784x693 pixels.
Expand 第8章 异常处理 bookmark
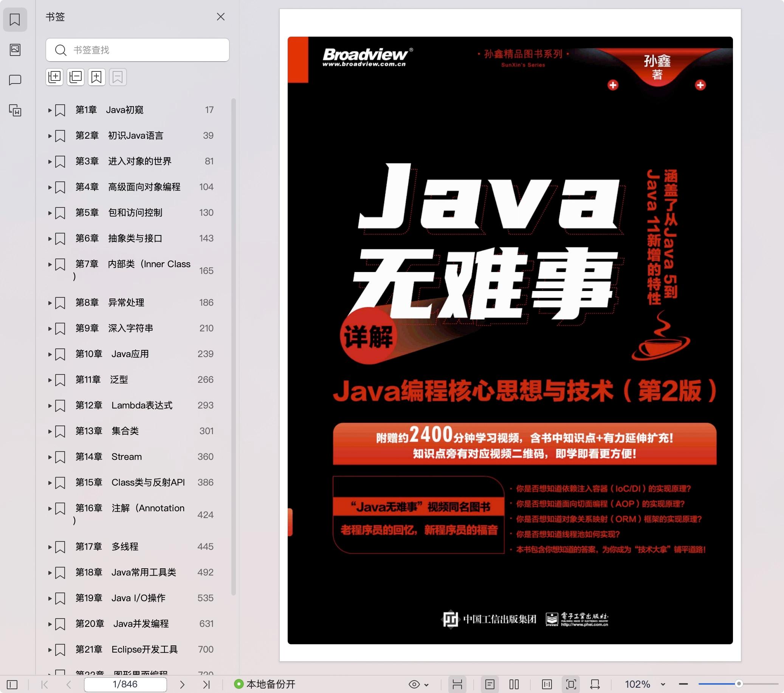(50, 303)
